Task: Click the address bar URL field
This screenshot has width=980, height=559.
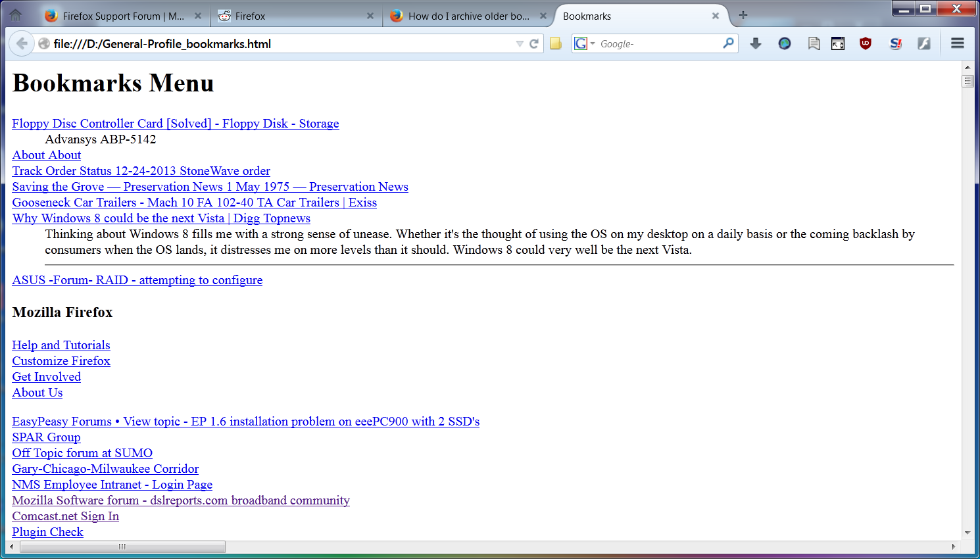Action: click(x=283, y=43)
